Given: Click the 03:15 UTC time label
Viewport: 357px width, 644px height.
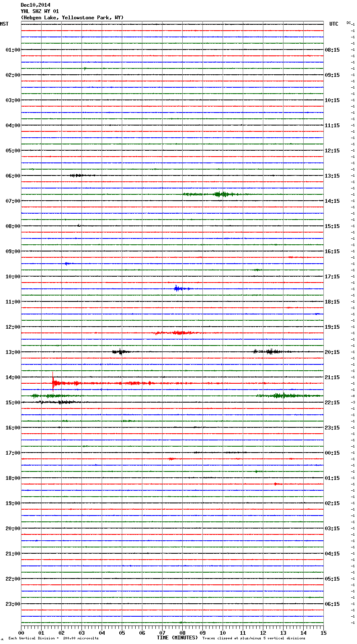Looking at the screenshot, I should (x=332, y=529).
